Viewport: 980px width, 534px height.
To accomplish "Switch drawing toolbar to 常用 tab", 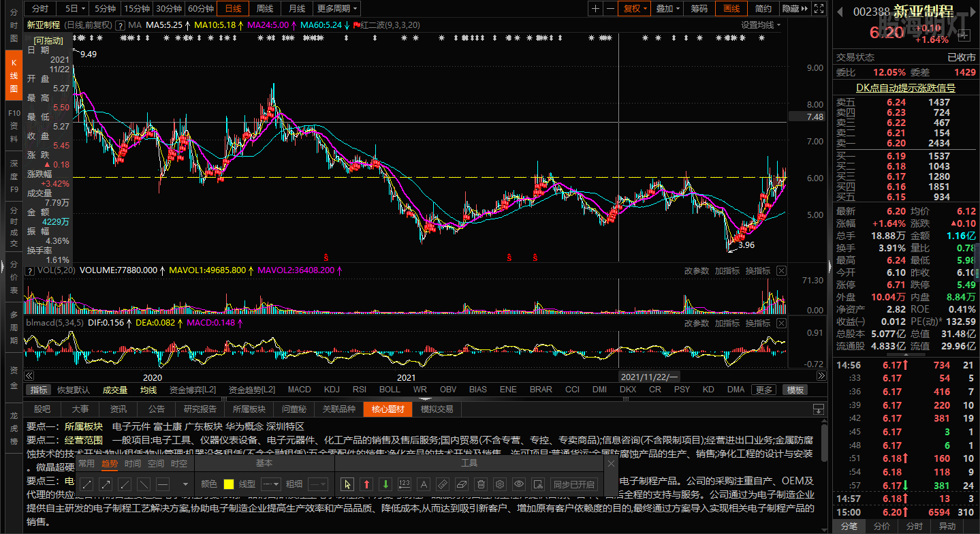I will [x=86, y=464].
